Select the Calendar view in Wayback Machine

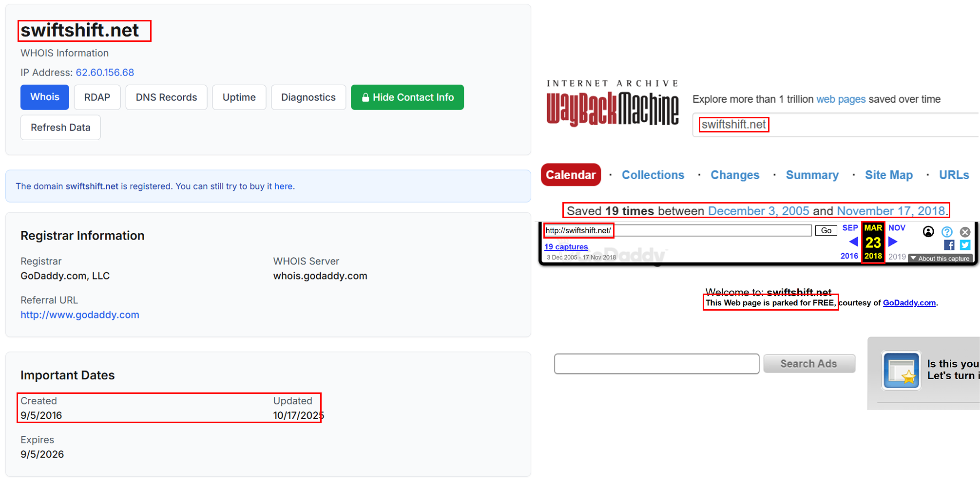[x=571, y=175]
